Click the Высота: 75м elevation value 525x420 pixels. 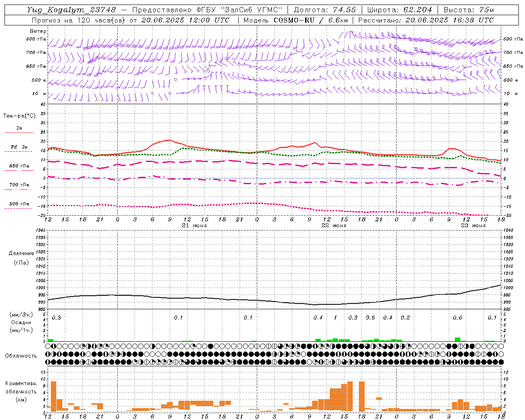[x=469, y=10]
